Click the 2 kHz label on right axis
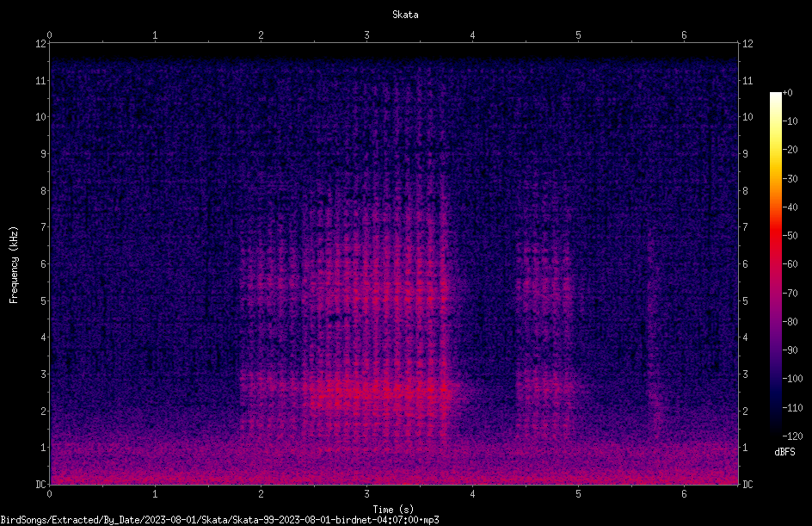 click(745, 411)
